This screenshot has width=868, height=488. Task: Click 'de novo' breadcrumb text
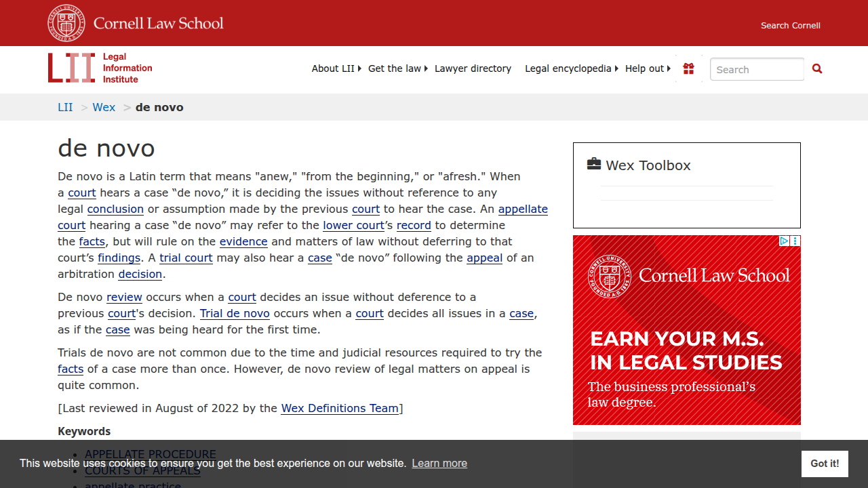pos(159,107)
